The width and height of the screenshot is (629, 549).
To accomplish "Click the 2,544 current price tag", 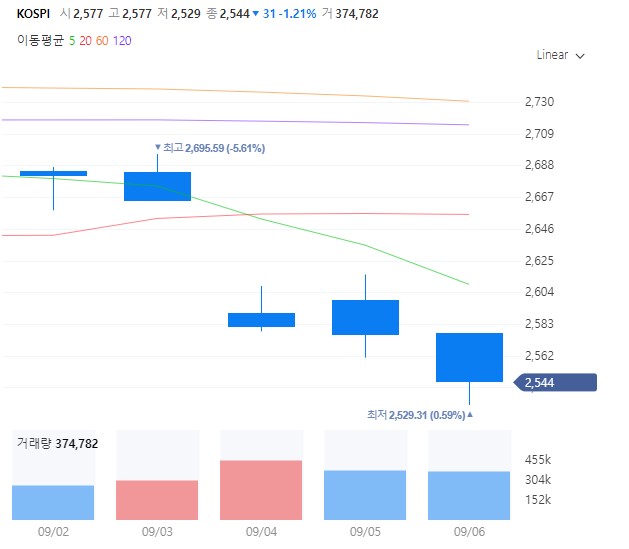I will tap(555, 383).
